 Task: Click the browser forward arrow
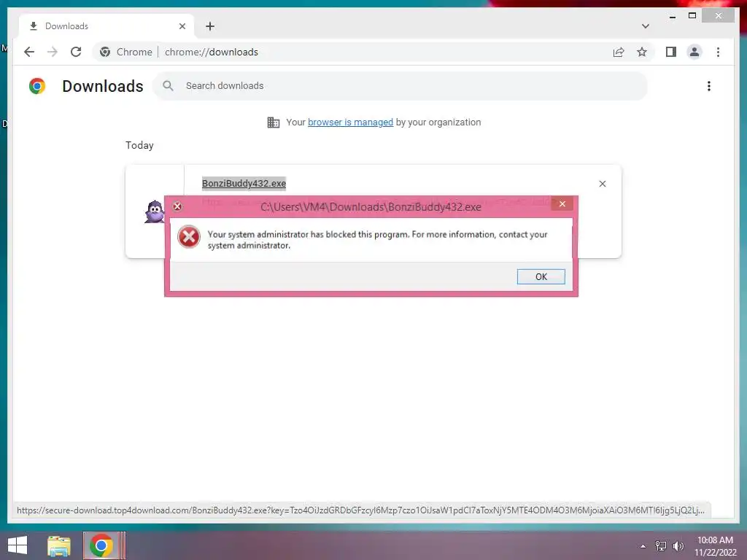pyautogui.click(x=53, y=52)
